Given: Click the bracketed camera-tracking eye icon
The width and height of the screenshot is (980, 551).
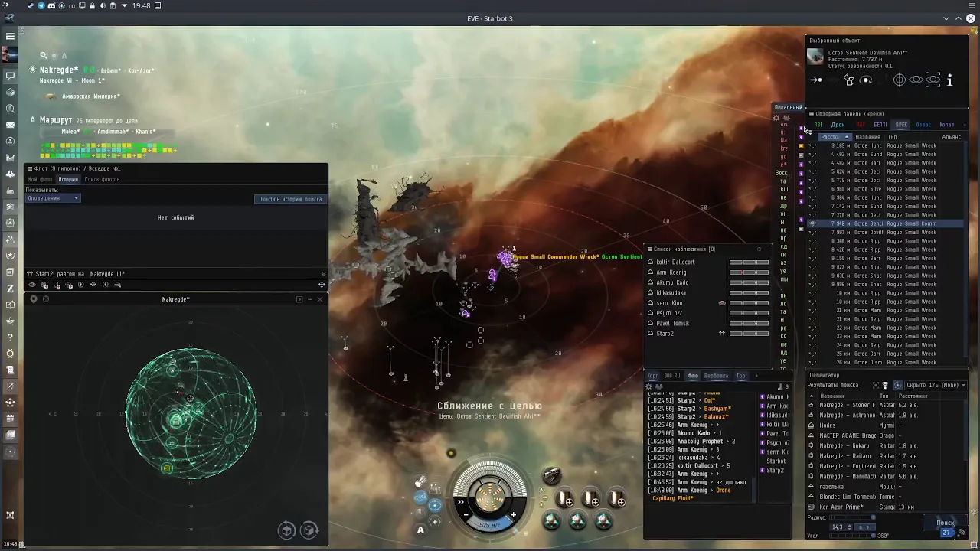Looking at the screenshot, I should point(933,80).
